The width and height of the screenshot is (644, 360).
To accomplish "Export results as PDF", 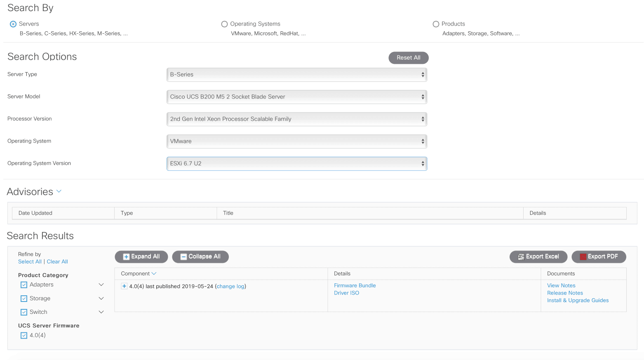I will [x=599, y=257].
